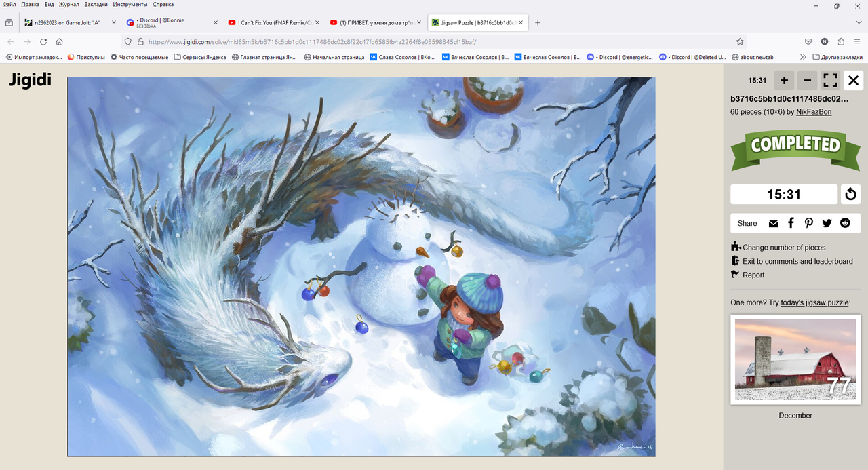Open the Firefox application menu
The height and width of the screenshot is (470, 868).
click(857, 41)
